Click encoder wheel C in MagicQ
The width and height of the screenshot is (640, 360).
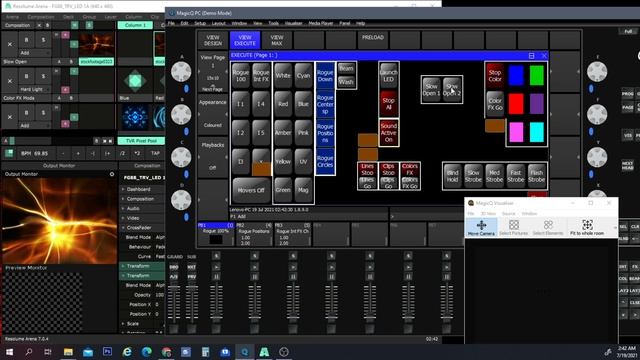[x=181, y=158]
